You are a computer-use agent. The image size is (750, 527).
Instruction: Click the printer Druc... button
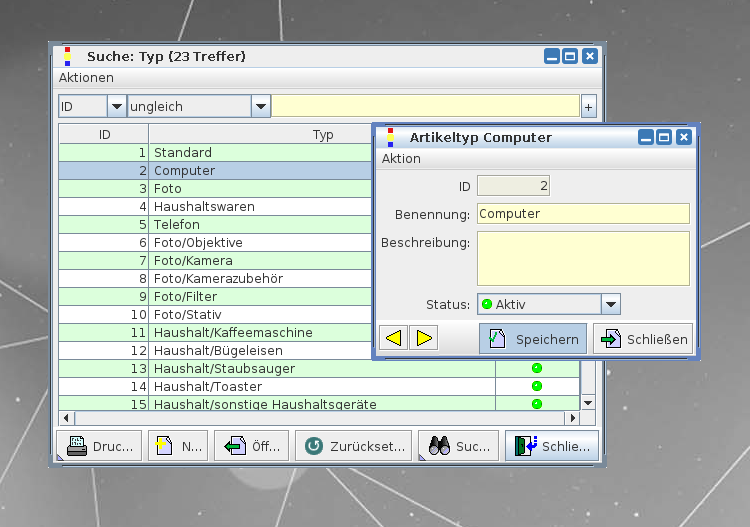coord(99,446)
